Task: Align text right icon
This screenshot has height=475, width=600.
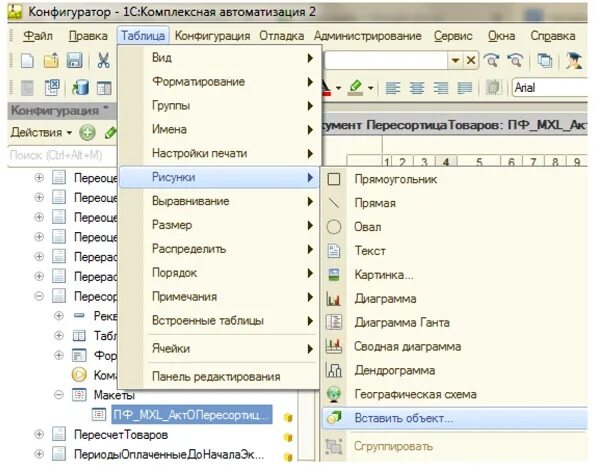Action: (x=441, y=88)
